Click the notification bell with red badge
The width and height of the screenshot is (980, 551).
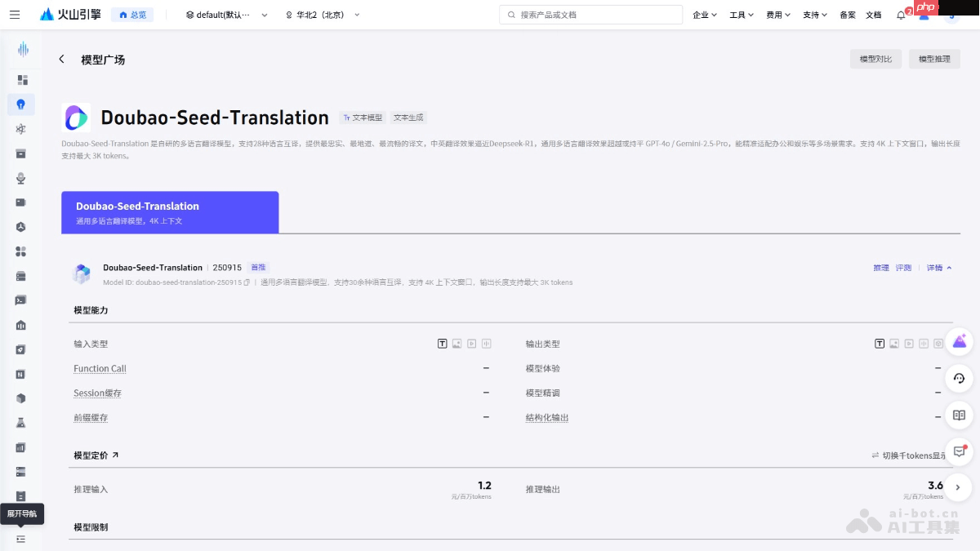[900, 14]
